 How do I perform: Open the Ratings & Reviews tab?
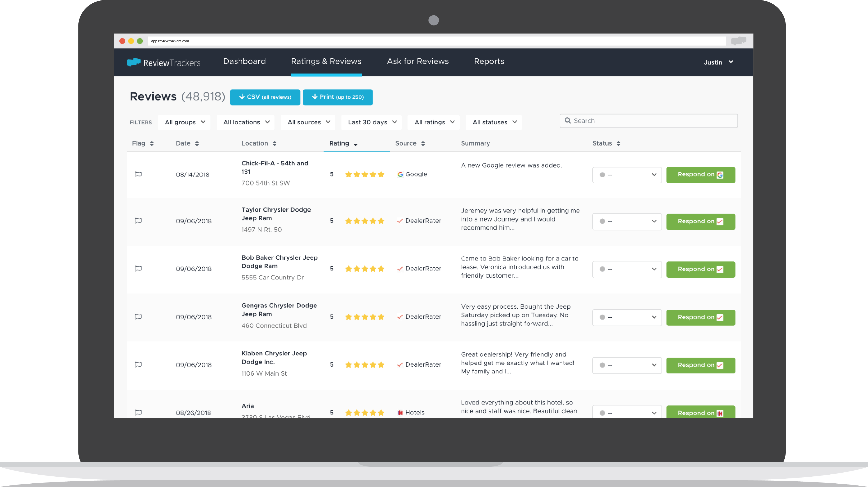click(326, 62)
